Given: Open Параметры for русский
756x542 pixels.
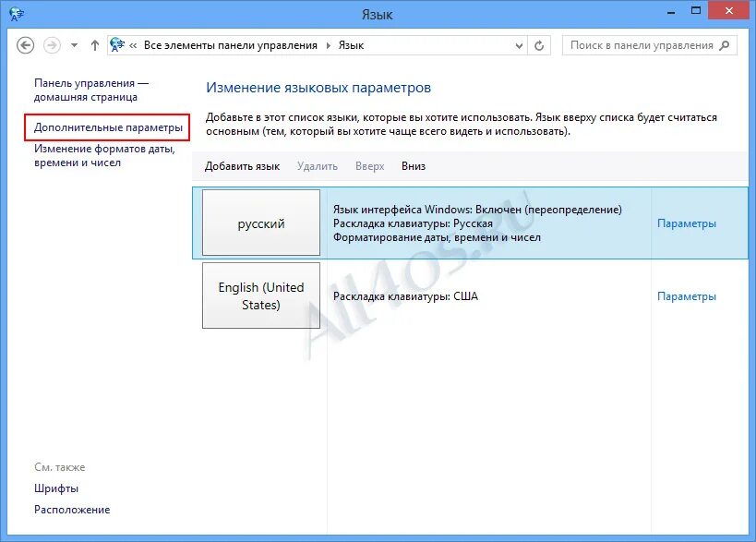Looking at the screenshot, I should coord(686,223).
